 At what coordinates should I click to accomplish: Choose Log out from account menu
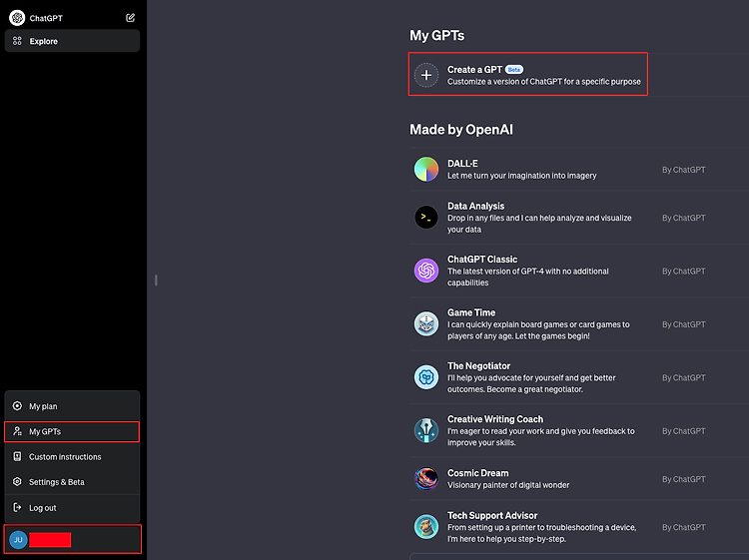pyautogui.click(x=72, y=508)
